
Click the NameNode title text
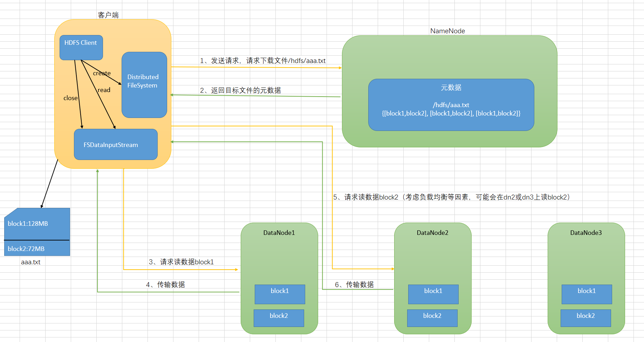click(x=447, y=31)
